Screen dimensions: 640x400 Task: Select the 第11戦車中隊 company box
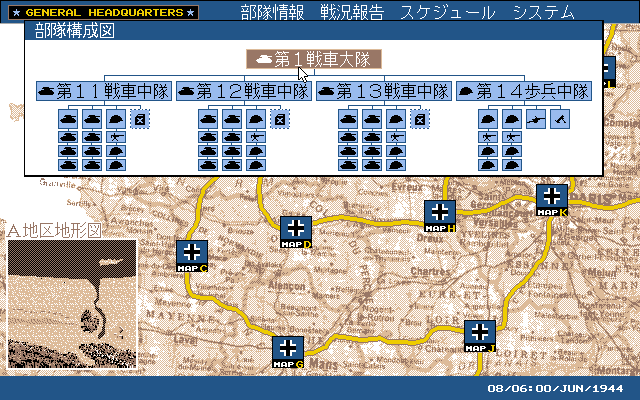pos(104,91)
